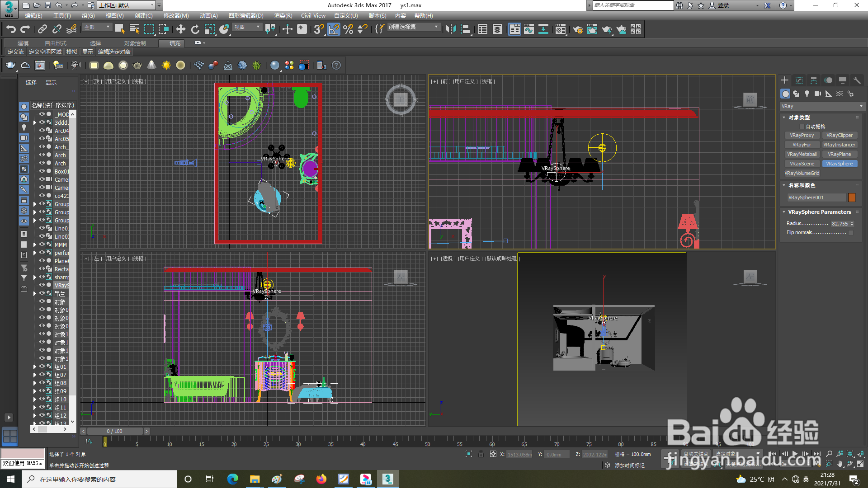The width and height of the screenshot is (868, 489).
Task: Hide the MMM object via eye icon
Action: [42, 244]
